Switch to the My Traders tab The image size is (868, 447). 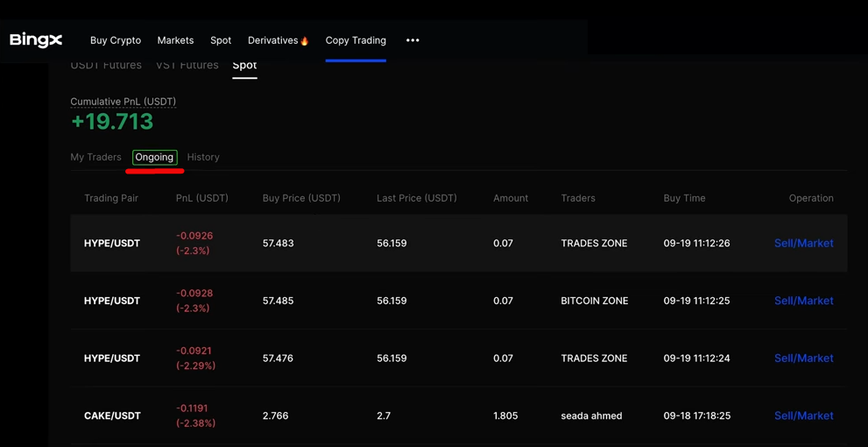95,157
